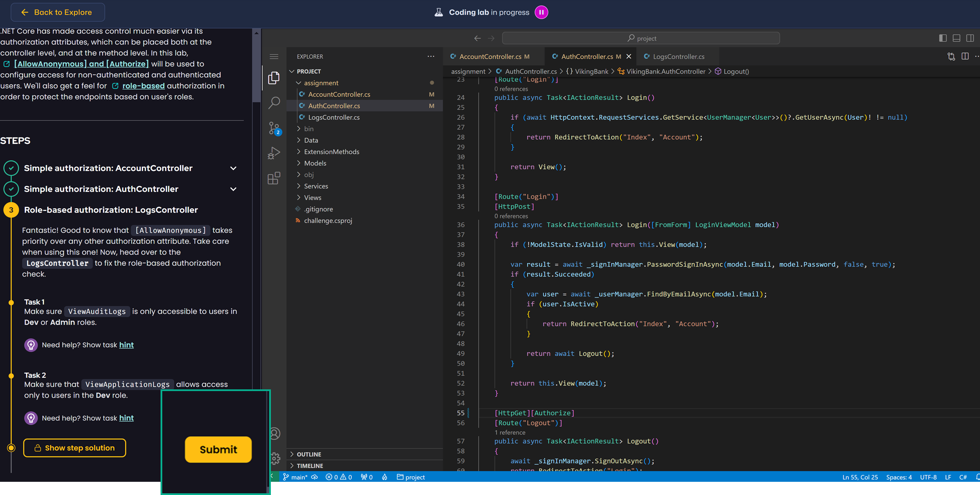
Task: Open the [AllowAnonymous] and [Authorize] link
Action: [x=81, y=64]
